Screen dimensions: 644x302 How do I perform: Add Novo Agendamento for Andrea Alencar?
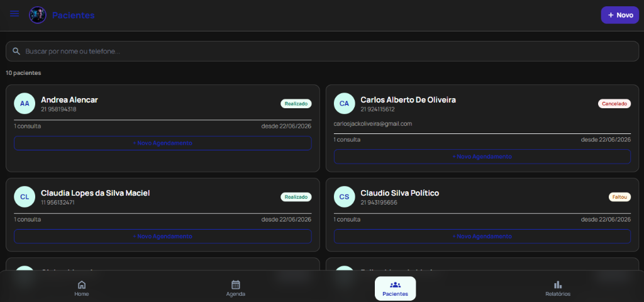[163, 143]
